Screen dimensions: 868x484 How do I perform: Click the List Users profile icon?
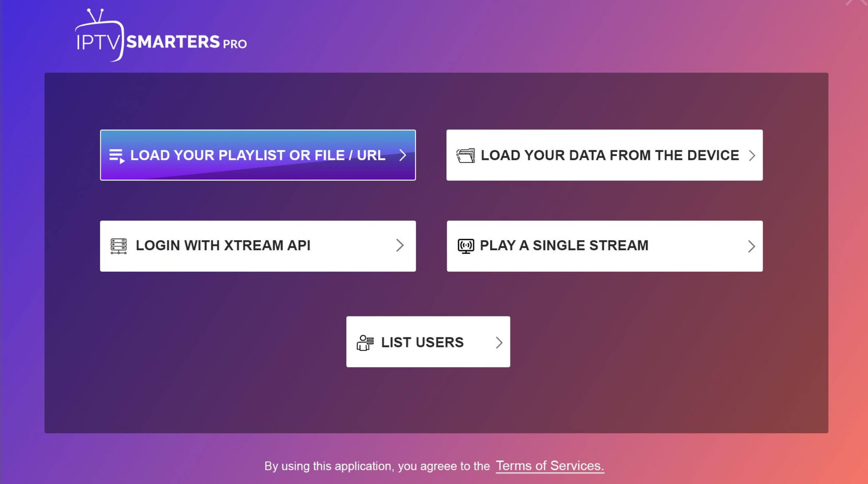pyautogui.click(x=364, y=342)
